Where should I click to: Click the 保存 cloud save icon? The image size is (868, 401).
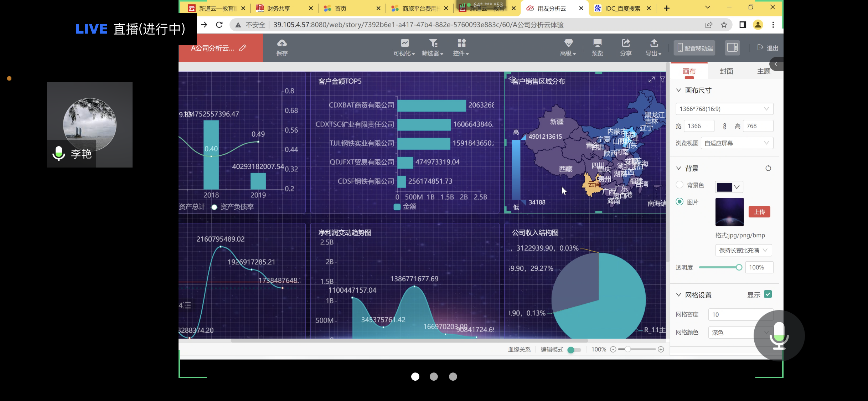(x=281, y=44)
